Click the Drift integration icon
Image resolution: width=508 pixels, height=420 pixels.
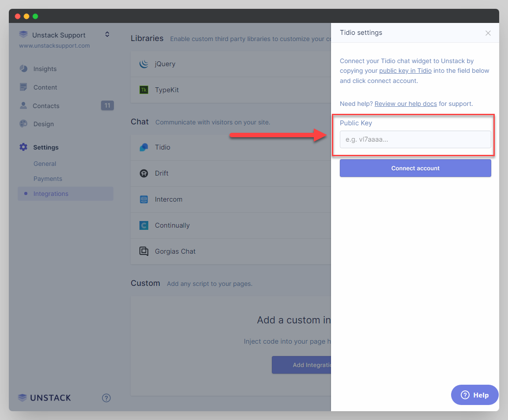tap(144, 173)
